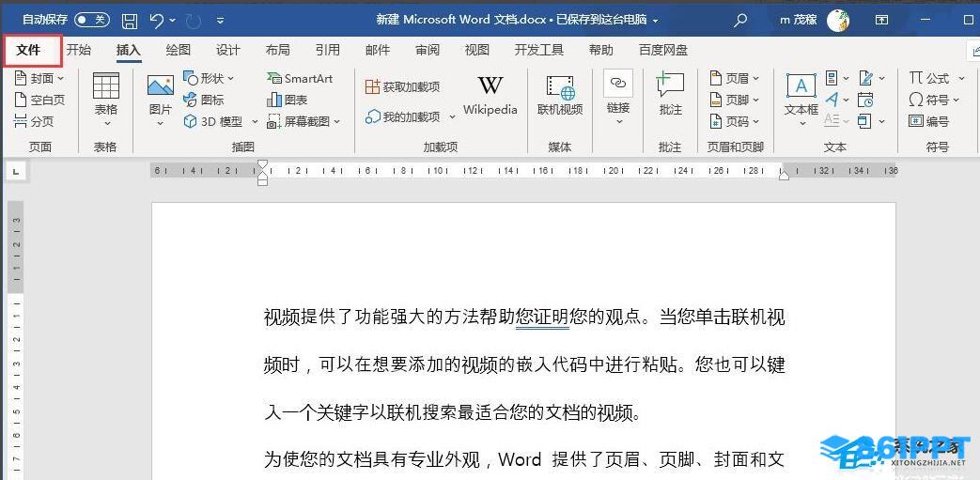
Task: Open the 图片 insert picture menu
Action: 161,101
